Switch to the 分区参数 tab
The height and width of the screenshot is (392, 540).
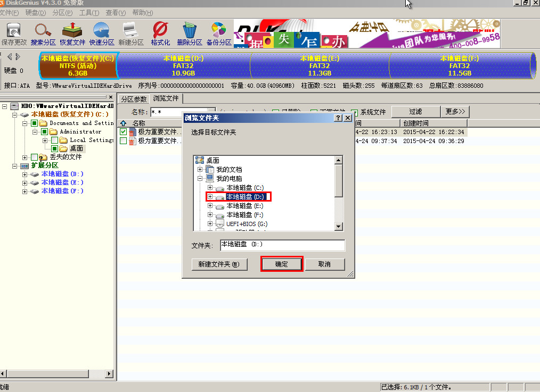coord(133,98)
